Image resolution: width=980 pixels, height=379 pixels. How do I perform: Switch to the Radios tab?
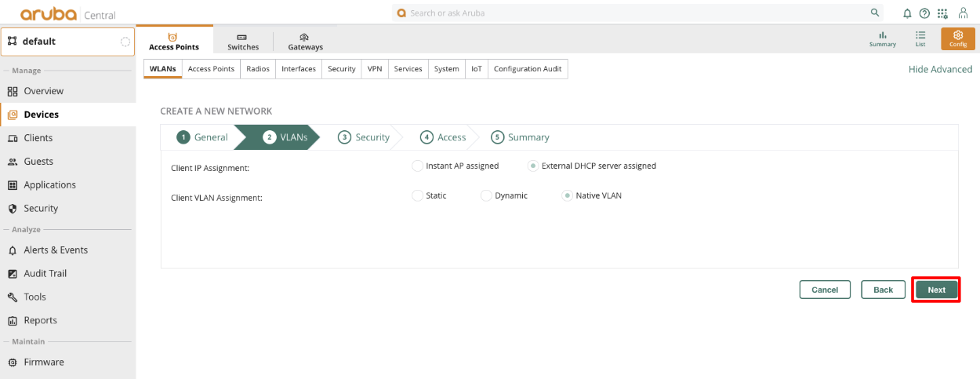(258, 69)
